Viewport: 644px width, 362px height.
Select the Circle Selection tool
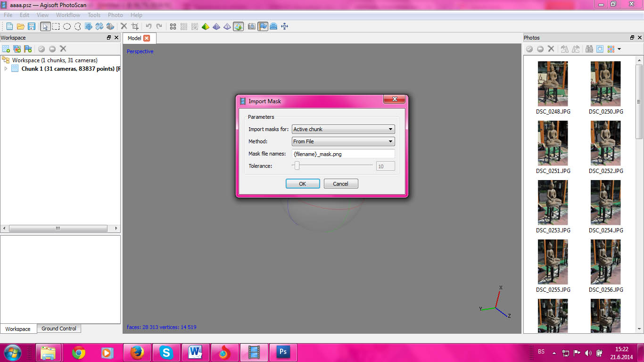point(67,26)
